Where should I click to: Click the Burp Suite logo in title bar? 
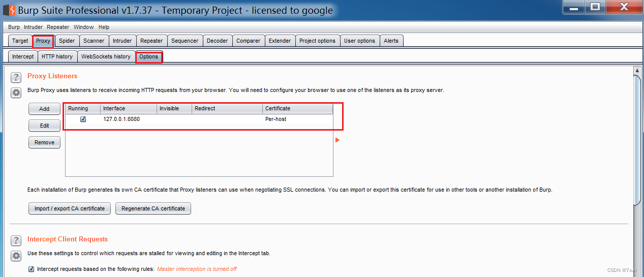tap(9, 10)
